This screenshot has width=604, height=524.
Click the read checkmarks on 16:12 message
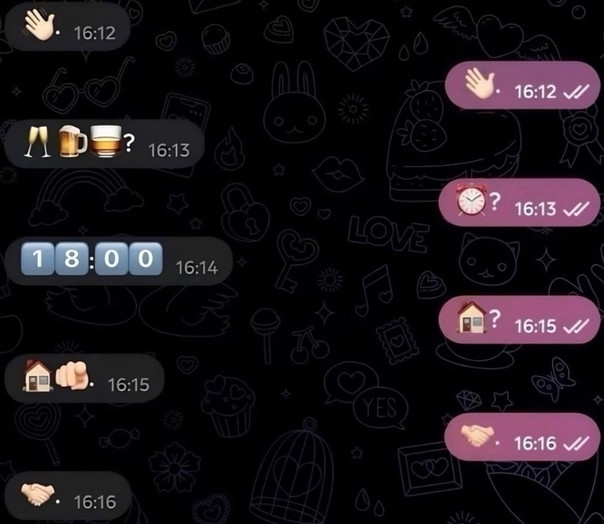pos(576,92)
